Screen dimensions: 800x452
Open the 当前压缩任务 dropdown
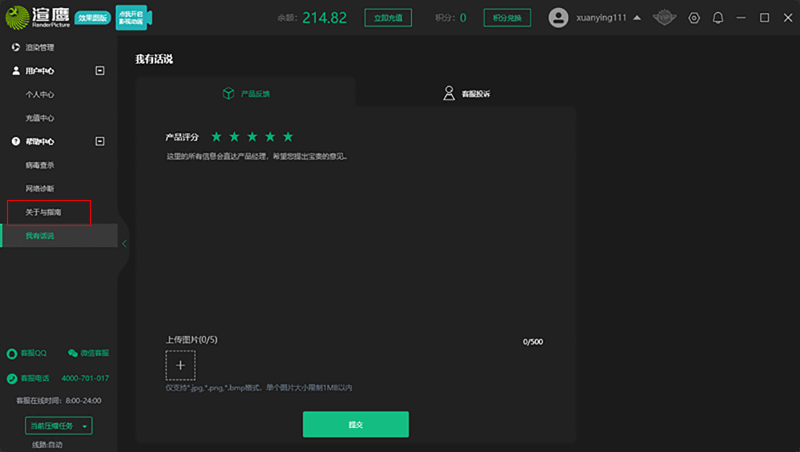(58, 426)
